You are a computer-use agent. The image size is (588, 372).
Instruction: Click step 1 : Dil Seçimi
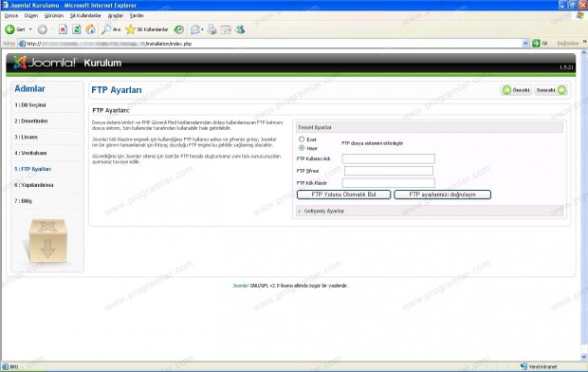click(x=30, y=105)
